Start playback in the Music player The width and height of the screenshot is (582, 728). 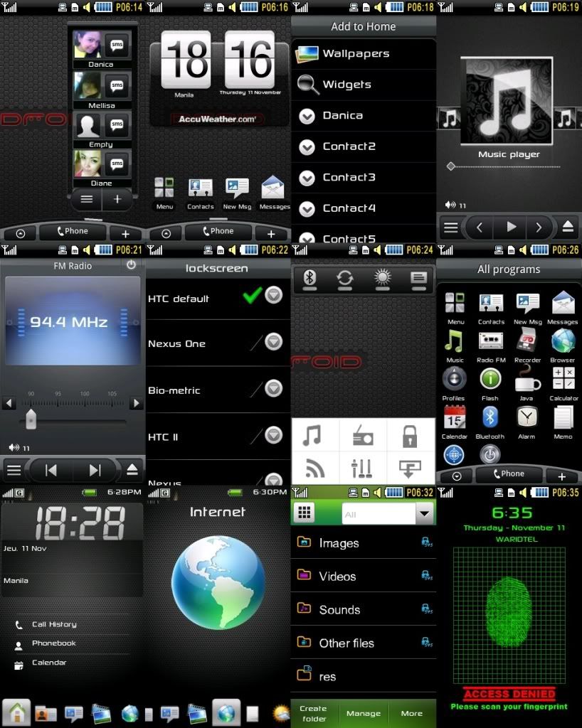(x=511, y=227)
